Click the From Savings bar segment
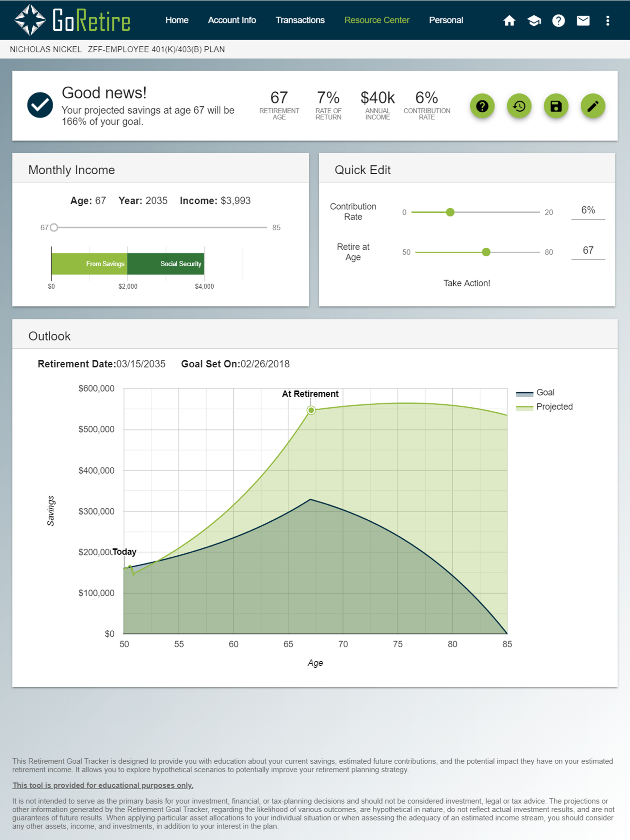 pos(89,264)
